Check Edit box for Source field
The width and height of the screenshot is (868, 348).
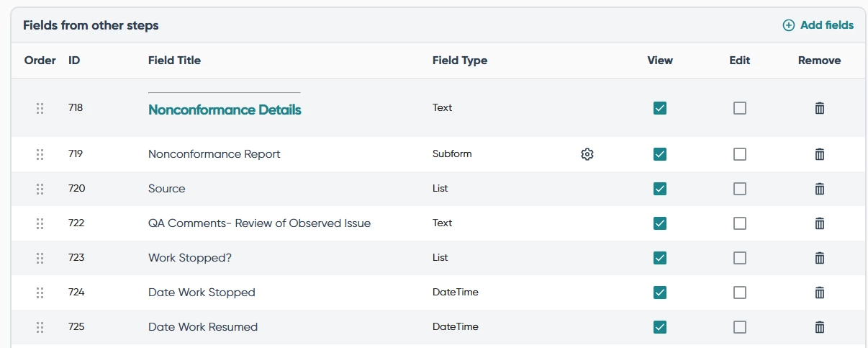[740, 189]
